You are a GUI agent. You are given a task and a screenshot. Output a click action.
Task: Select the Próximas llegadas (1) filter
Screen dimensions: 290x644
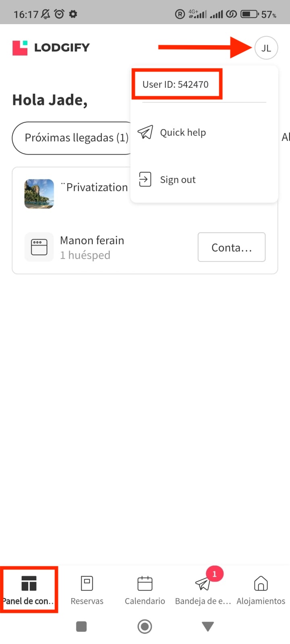point(75,138)
